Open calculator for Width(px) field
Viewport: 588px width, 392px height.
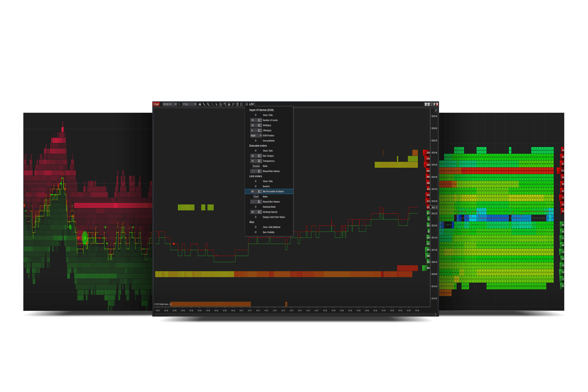[259, 125]
